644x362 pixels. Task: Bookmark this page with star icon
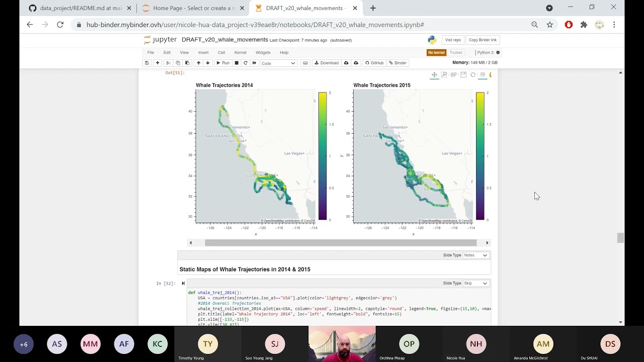point(550,24)
